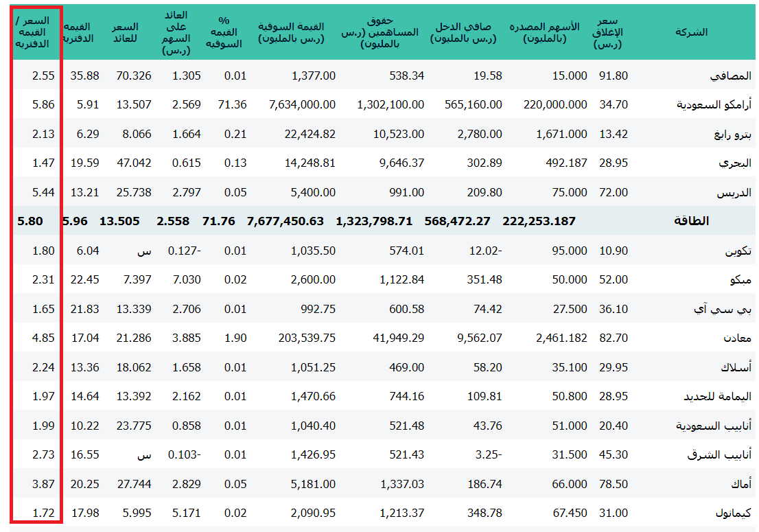The image size is (759, 532).
Task: Click sector total shares 222,253.187
Action: 539,221
